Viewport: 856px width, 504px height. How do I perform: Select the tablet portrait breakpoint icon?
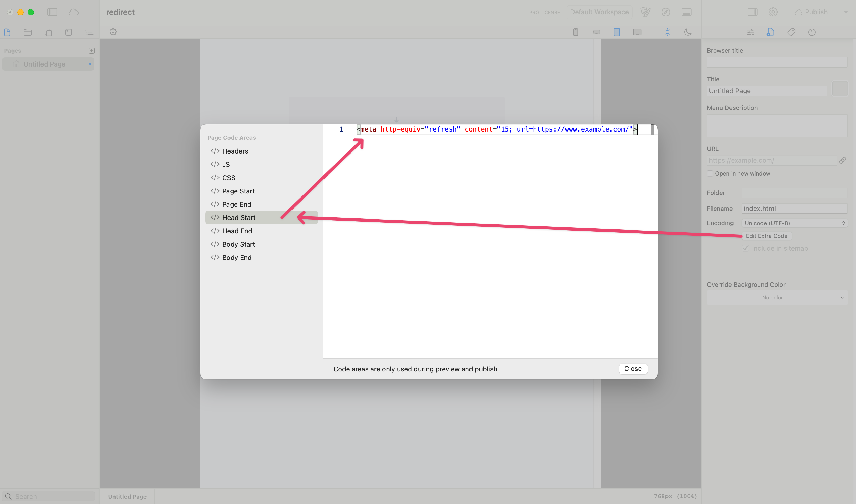(x=617, y=32)
